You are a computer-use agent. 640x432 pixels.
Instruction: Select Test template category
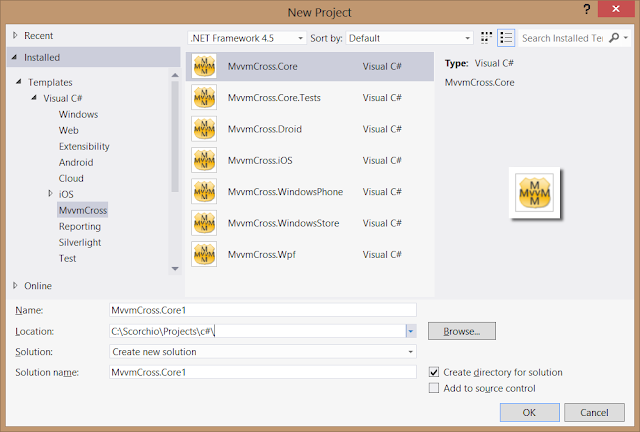click(67, 258)
